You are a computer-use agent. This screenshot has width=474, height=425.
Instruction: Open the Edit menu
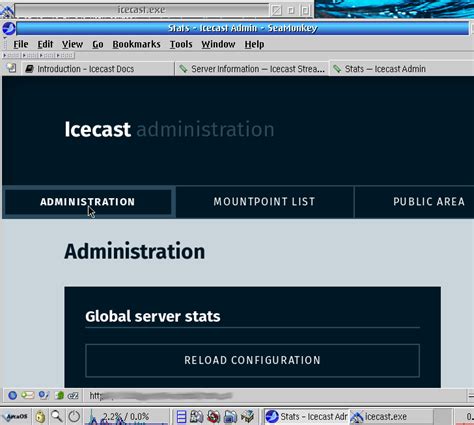45,44
